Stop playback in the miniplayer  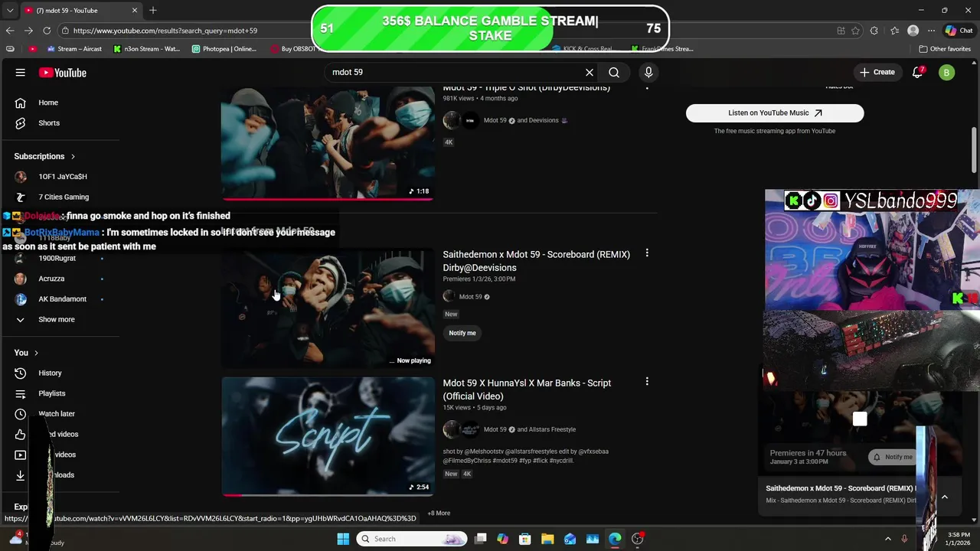pyautogui.click(x=860, y=419)
